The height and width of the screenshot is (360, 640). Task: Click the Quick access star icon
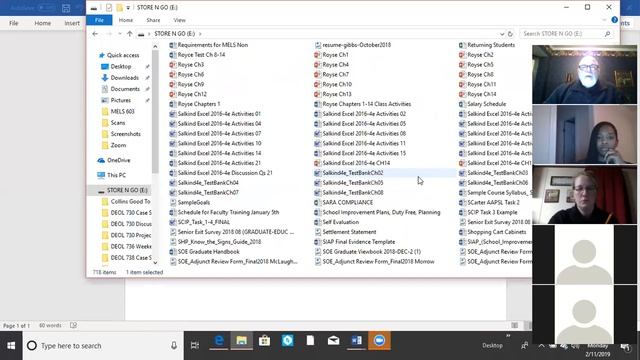pos(102,55)
